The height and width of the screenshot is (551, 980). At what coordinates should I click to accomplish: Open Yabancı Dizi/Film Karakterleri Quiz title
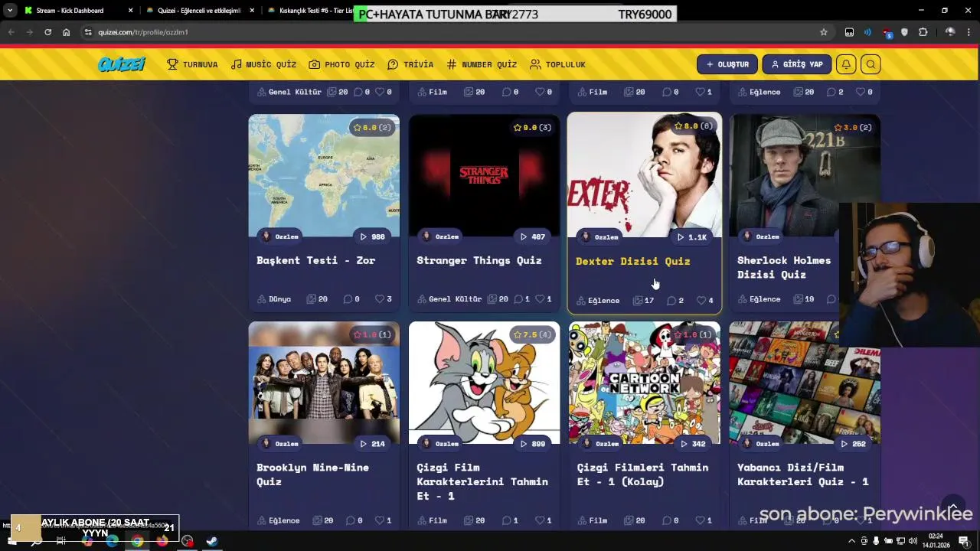[802, 474]
